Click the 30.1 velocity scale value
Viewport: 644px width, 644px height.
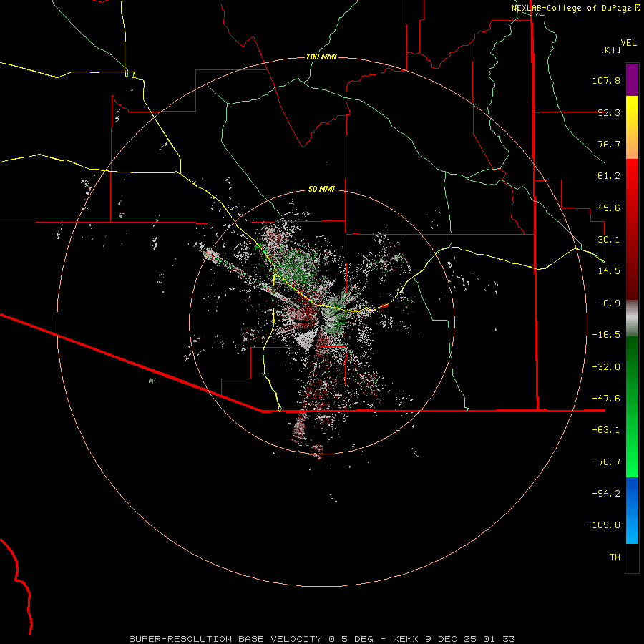pos(609,240)
